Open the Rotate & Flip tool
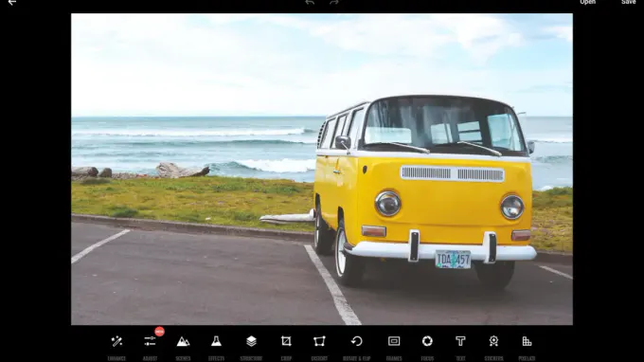The height and width of the screenshot is (362, 644). (x=356, y=341)
